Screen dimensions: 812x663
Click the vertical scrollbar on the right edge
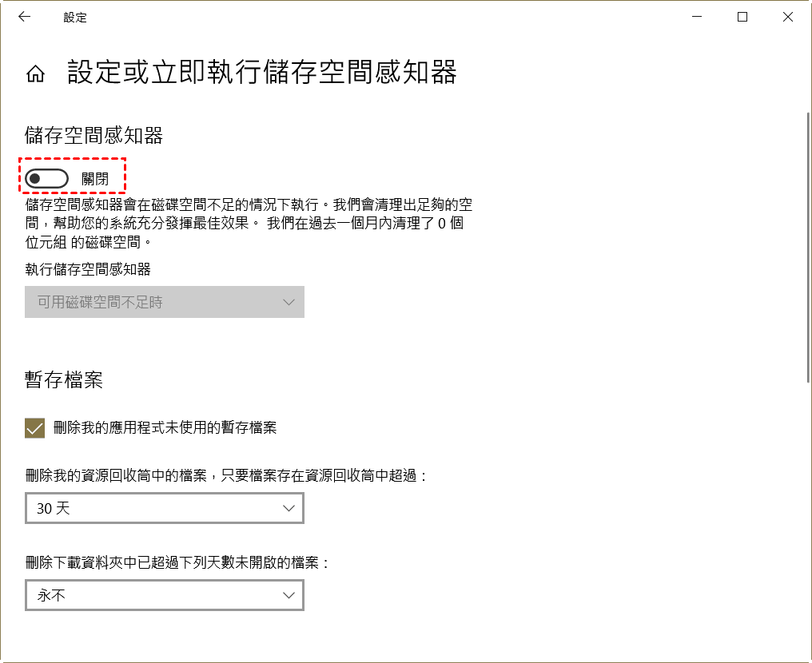coord(807,240)
